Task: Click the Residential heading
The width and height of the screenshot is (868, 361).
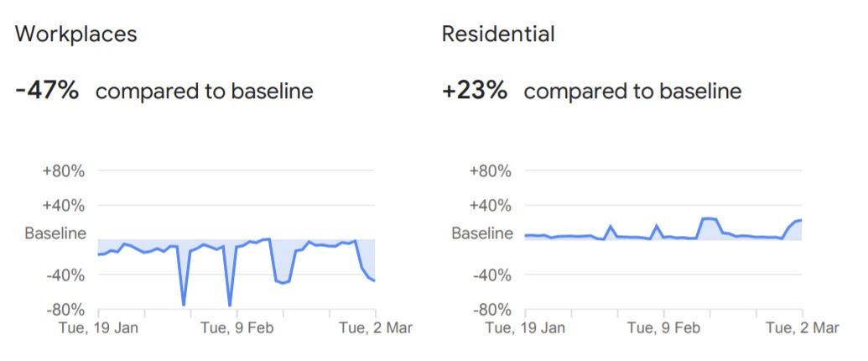Action: (x=497, y=34)
